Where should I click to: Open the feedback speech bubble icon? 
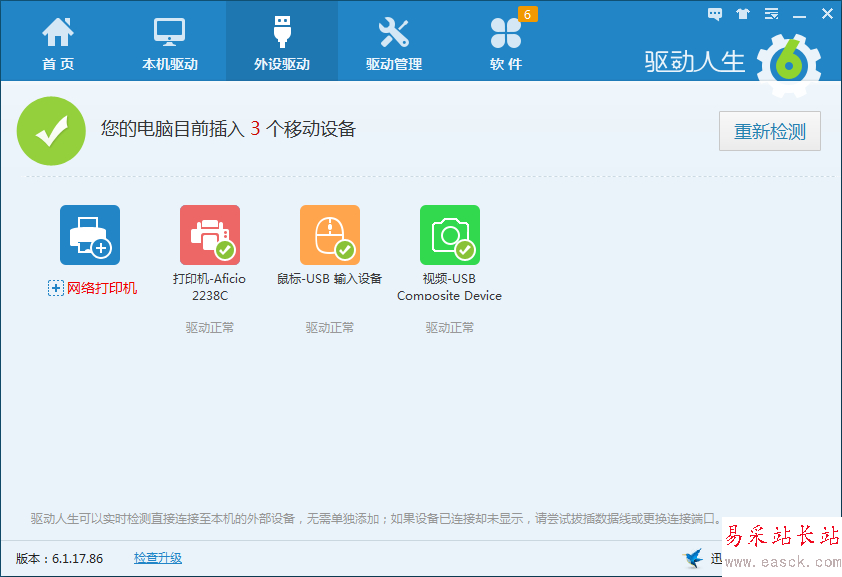pos(715,14)
